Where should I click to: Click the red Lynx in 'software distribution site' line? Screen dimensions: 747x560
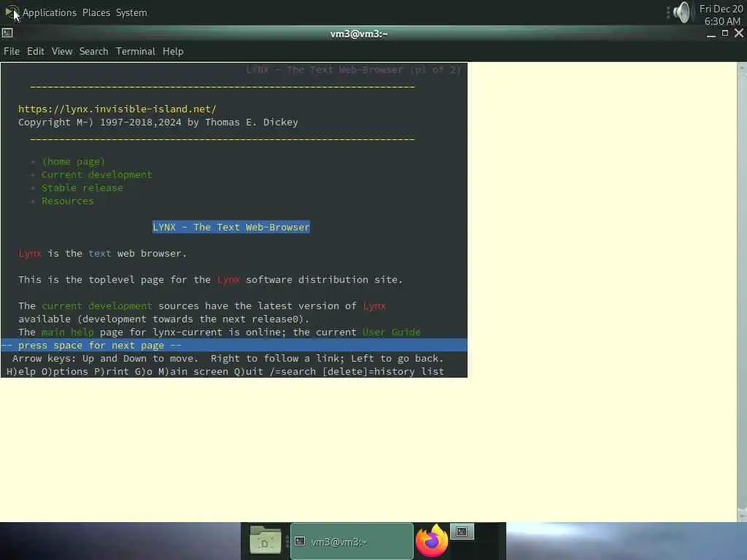pyautogui.click(x=228, y=279)
